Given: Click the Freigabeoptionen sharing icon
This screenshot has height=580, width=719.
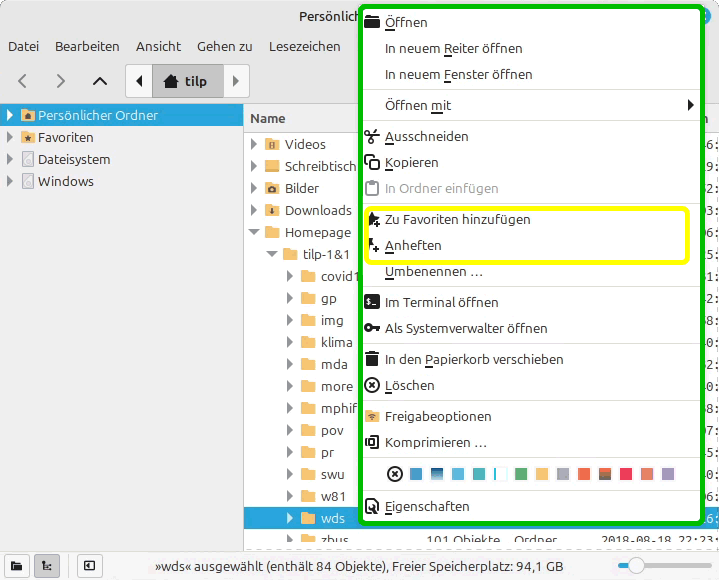Looking at the screenshot, I should coord(372,416).
